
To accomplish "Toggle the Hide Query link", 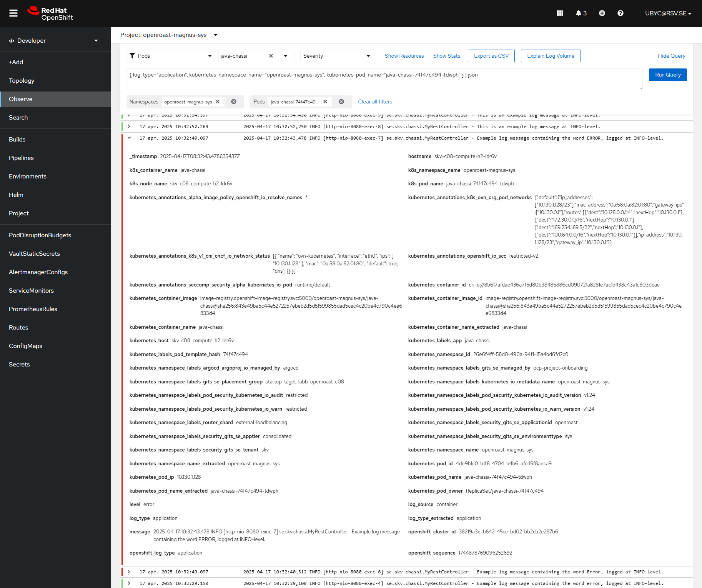I will 671,56.
